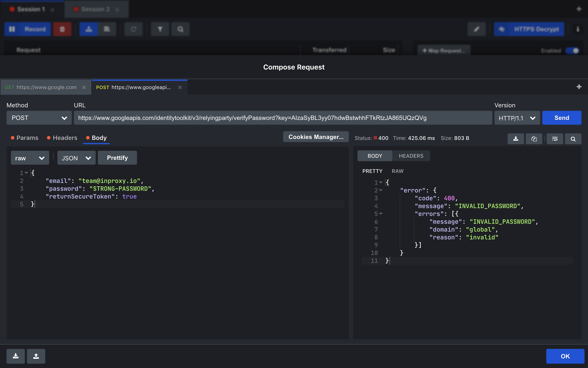Click the pause recording icon

(x=12, y=29)
